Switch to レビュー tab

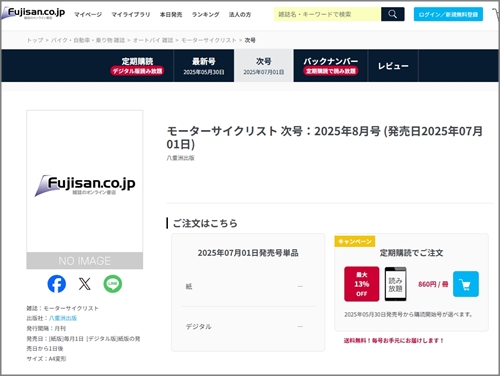(393, 66)
